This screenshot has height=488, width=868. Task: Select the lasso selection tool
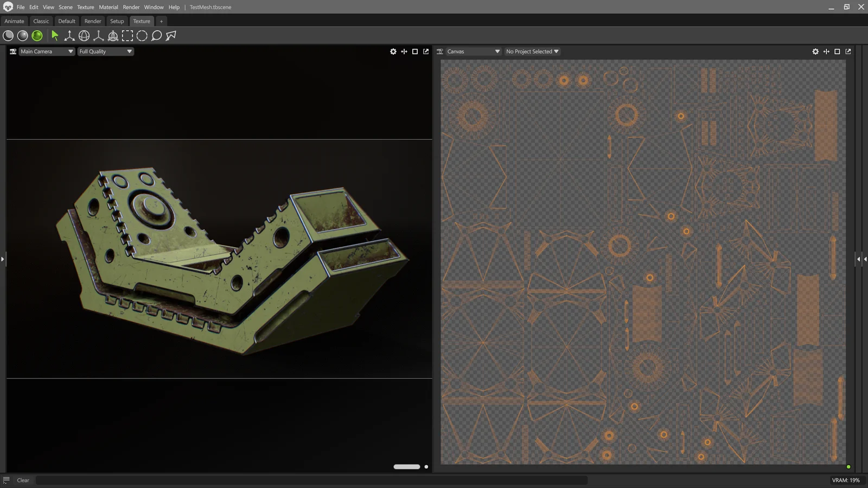(157, 35)
